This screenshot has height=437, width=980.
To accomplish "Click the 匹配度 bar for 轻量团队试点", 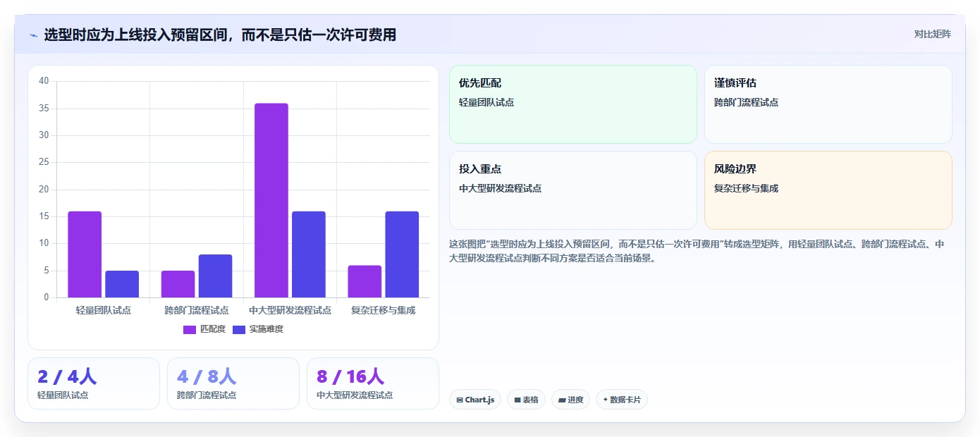I will pos(85,254).
